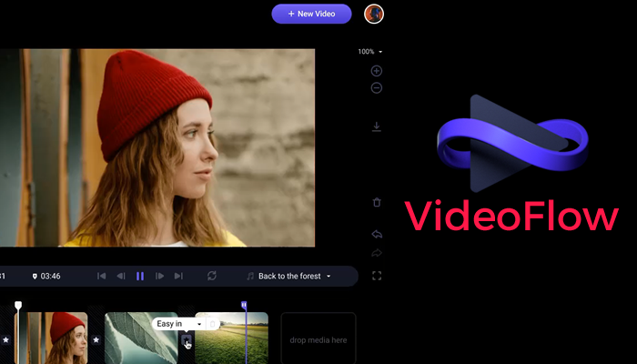This screenshot has width=637, height=364.
Task: Click the 'drop media here' placeholder
Action: coord(318,339)
